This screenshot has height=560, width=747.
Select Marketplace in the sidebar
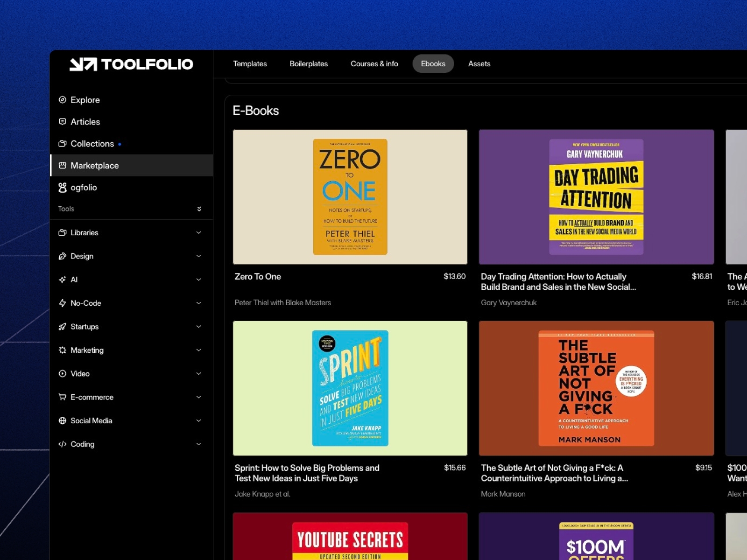tap(131, 166)
